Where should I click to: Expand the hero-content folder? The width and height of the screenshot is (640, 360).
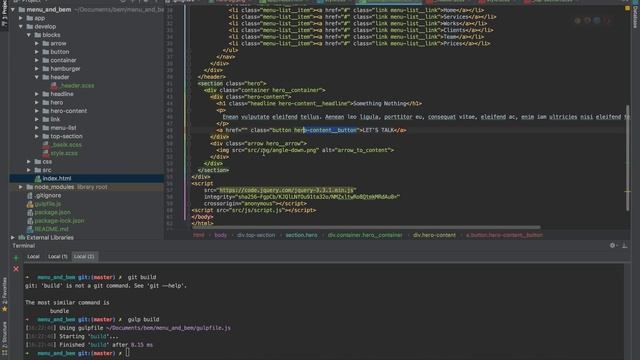click(37, 111)
